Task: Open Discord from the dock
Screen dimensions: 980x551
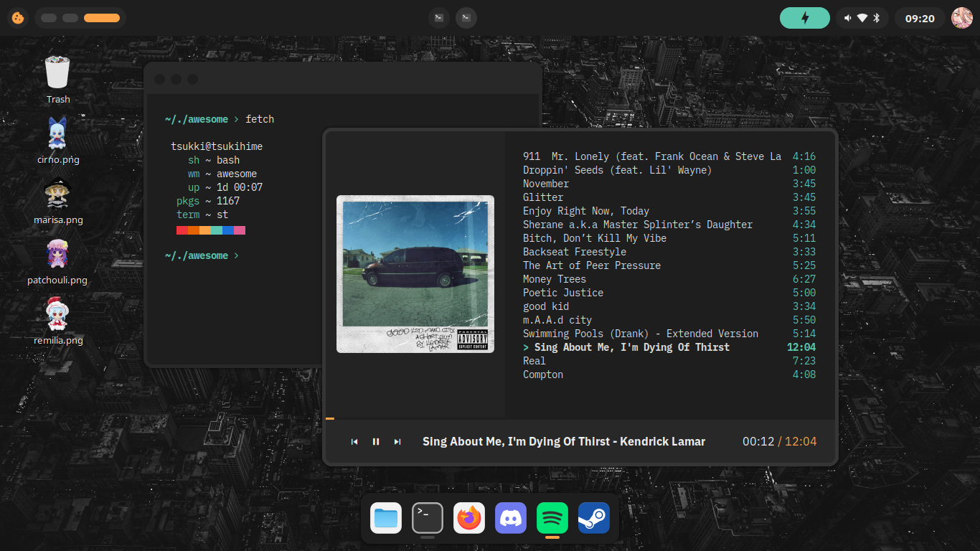Action: 511,518
